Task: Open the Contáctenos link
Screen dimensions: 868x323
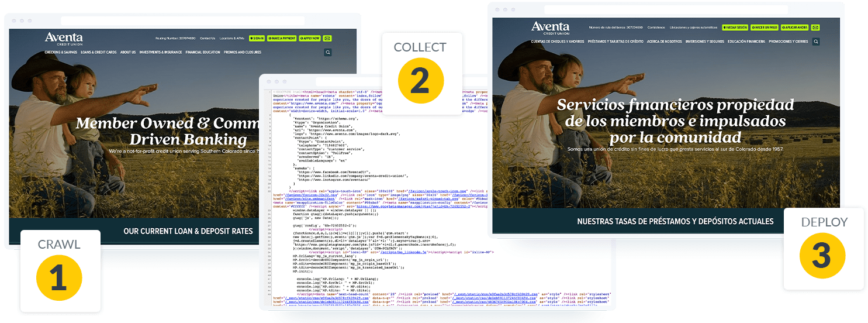Action: tap(656, 28)
